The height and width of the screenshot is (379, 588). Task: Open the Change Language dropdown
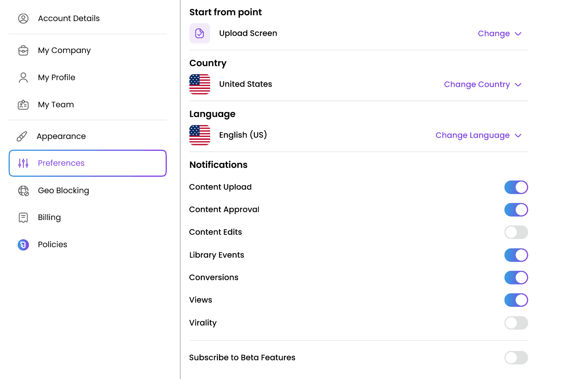point(478,135)
